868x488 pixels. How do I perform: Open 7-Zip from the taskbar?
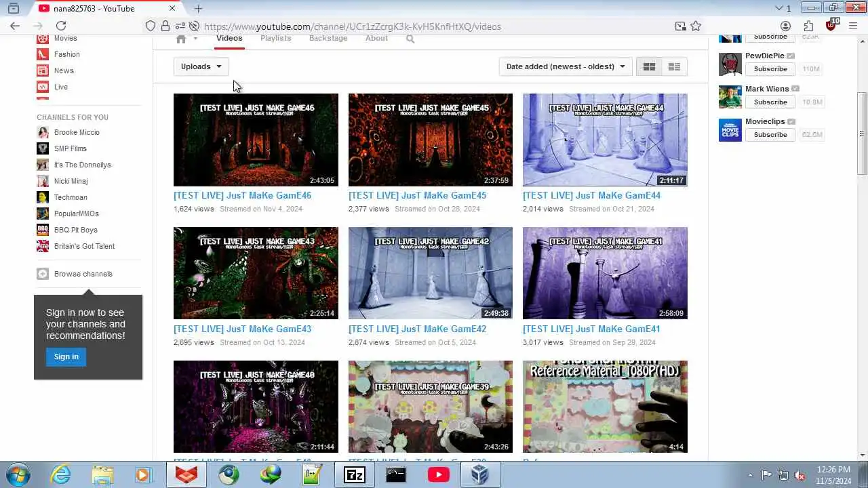tap(354, 474)
